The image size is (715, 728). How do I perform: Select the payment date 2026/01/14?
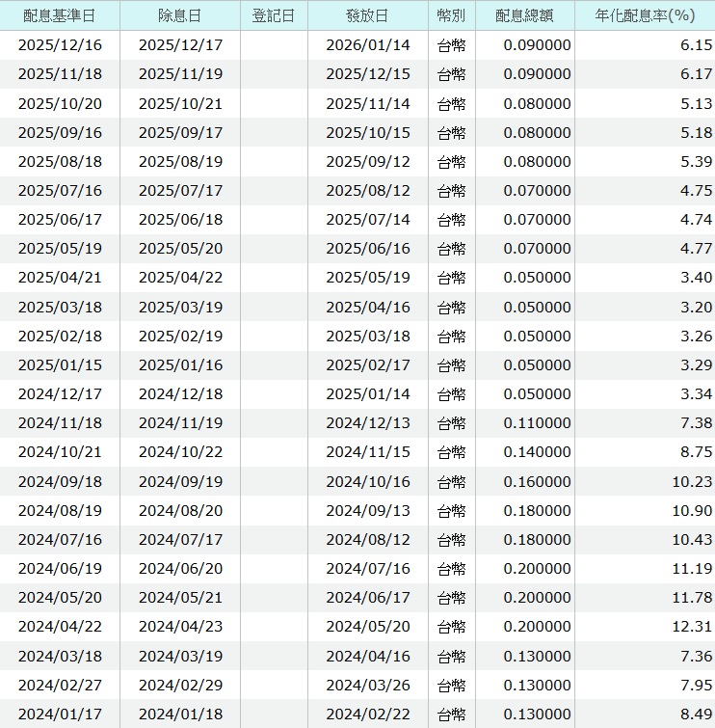coord(367,45)
